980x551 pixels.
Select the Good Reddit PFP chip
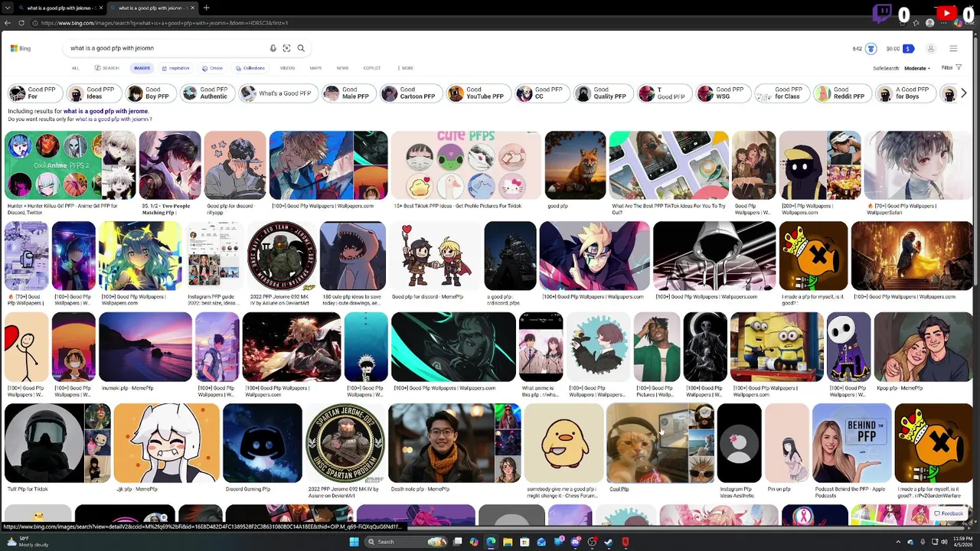[841, 93]
